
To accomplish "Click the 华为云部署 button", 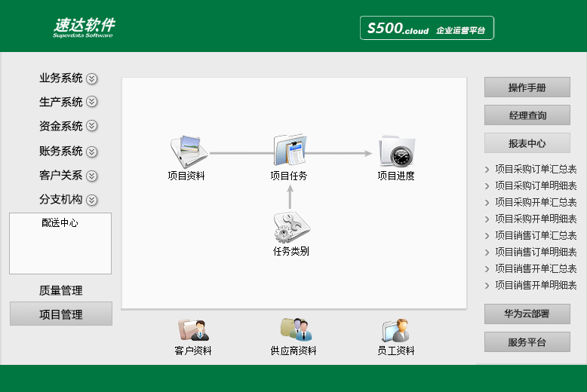I will pyautogui.click(x=527, y=314).
